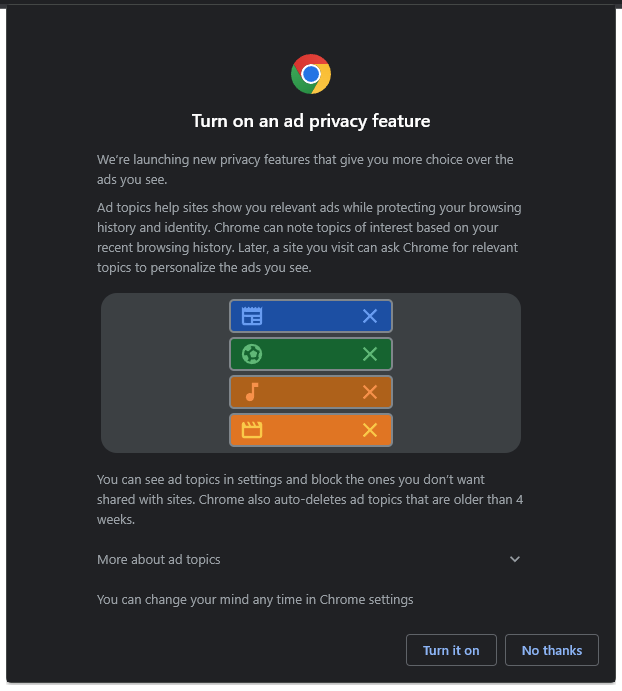Select the middle of the green topic bar
Screen dimensions: 622x691
coord(311,354)
